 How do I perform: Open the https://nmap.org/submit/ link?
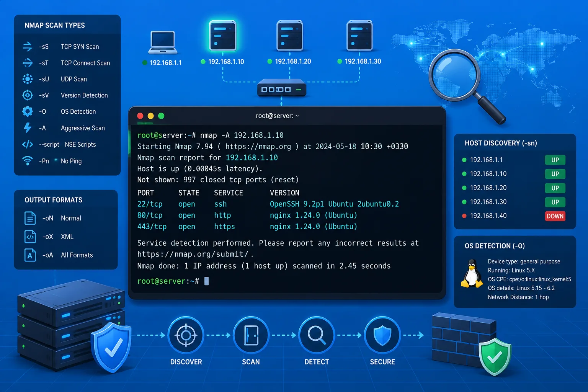pos(193,254)
